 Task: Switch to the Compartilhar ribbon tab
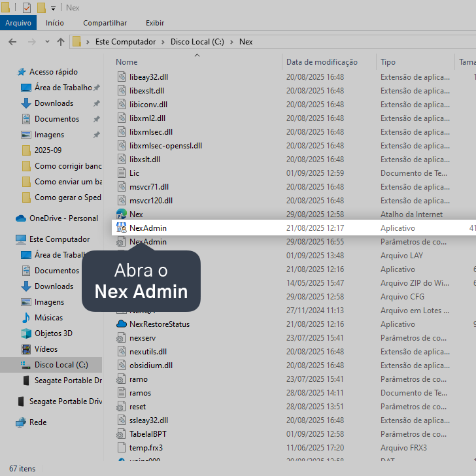(x=105, y=23)
